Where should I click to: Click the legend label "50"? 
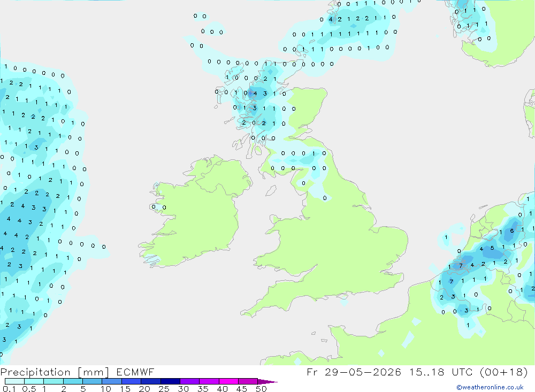261,389
